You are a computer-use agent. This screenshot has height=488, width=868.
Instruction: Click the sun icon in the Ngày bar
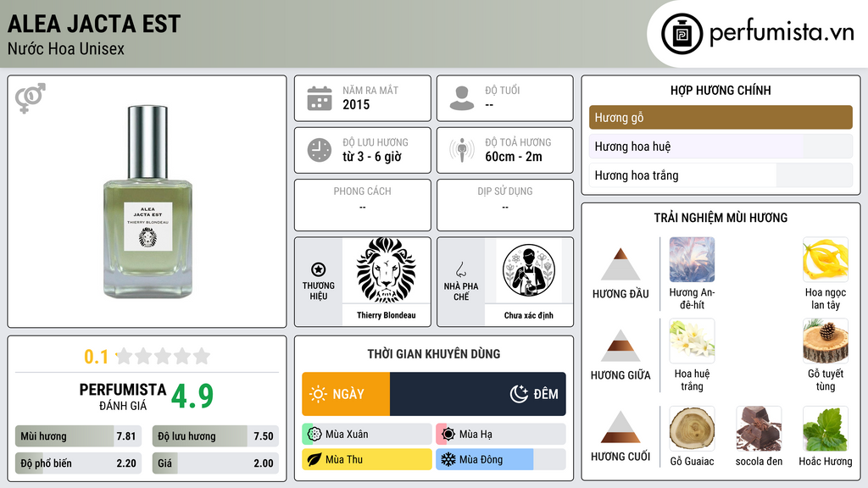(319, 394)
